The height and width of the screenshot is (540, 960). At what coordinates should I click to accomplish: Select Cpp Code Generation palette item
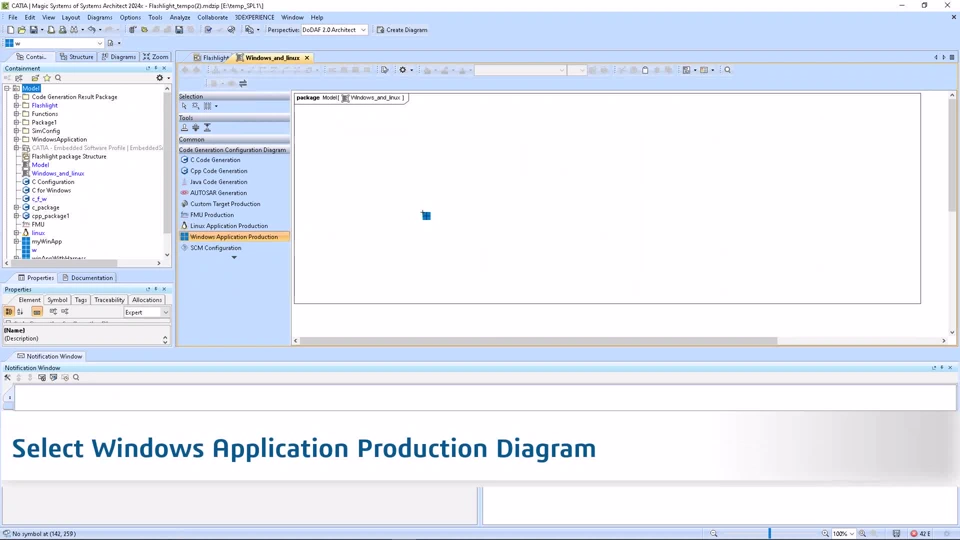coord(219,171)
